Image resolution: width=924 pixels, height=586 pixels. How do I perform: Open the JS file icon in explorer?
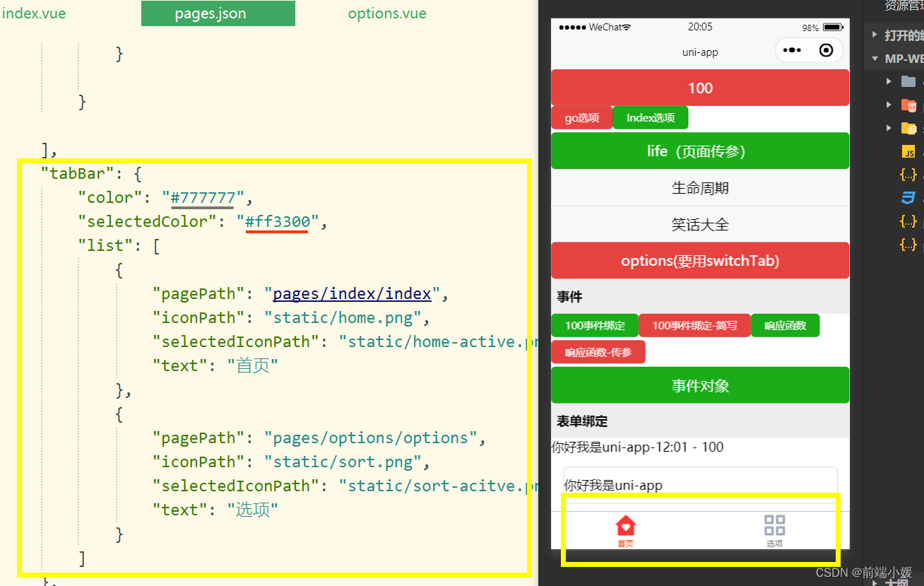908,151
